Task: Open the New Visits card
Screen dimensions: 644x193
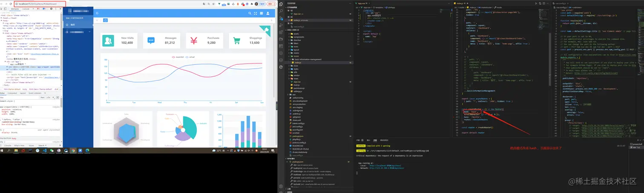Action: 120,40
